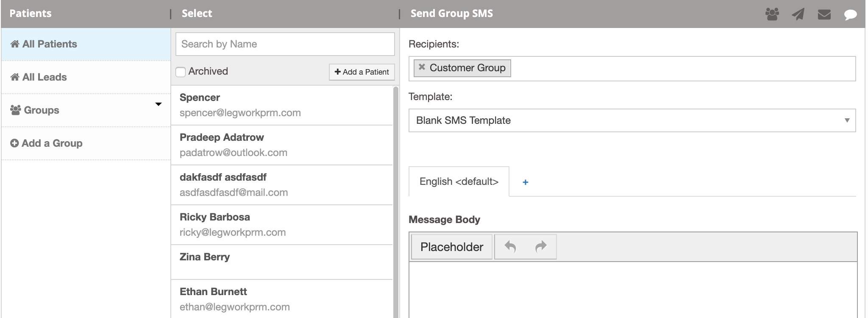The image size is (868, 318).
Task: Click the patient list vertical scrollbar
Action: (396, 199)
